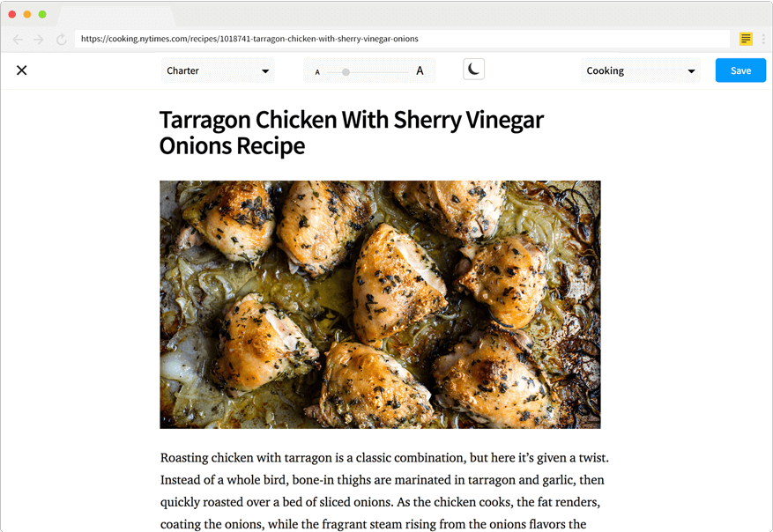The height and width of the screenshot is (532, 773).
Task: Click the Tarragon Chicken recipe title
Action: [351, 132]
